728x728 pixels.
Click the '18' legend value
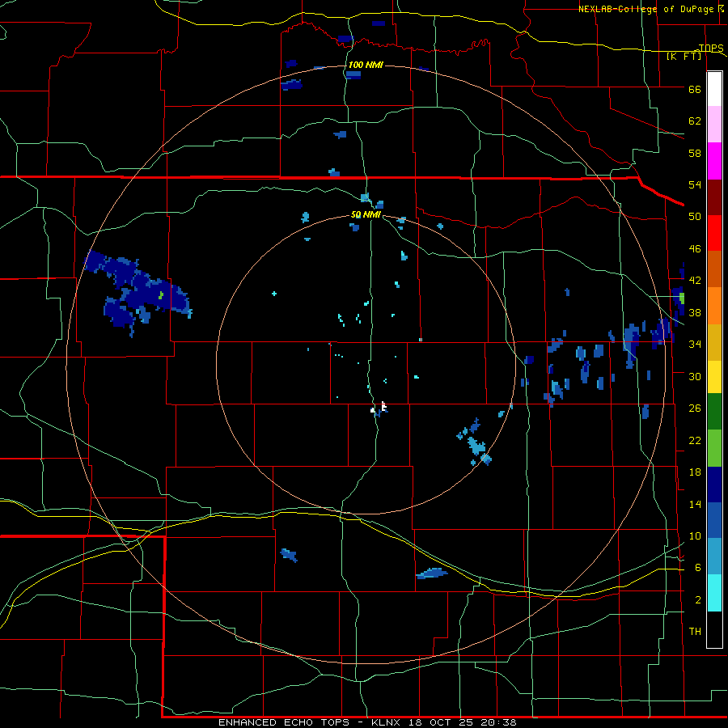click(x=695, y=472)
